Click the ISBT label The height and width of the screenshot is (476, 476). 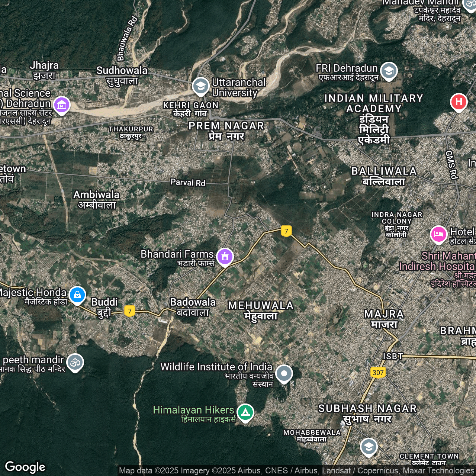[393, 357]
